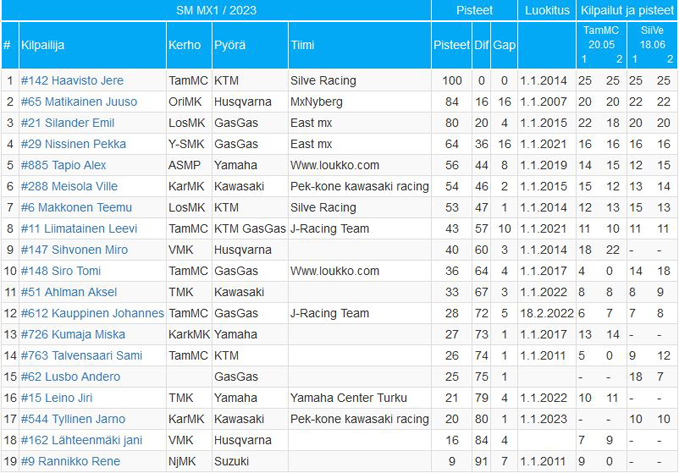This screenshot has height=473, width=679.
Task: Click #148 Siro Tomi link
Action: [x=61, y=271]
